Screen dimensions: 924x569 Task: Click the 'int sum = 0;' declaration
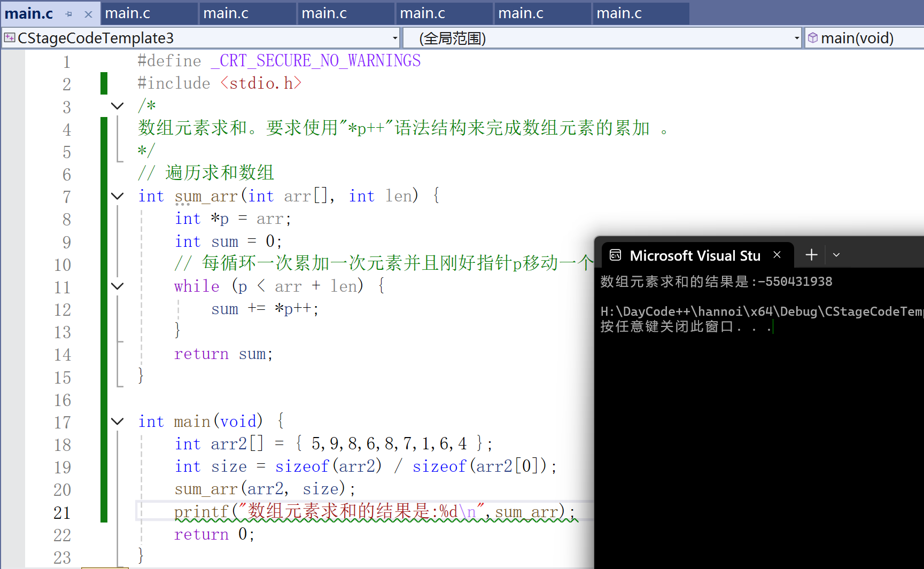(x=228, y=241)
